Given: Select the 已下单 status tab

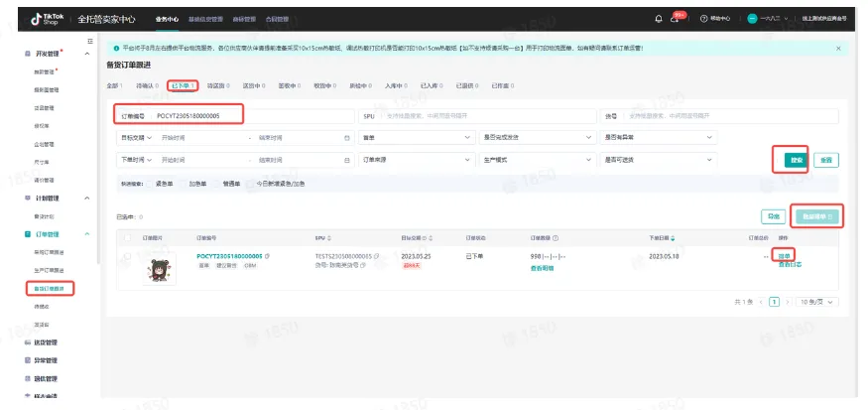Looking at the screenshot, I should [183, 86].
